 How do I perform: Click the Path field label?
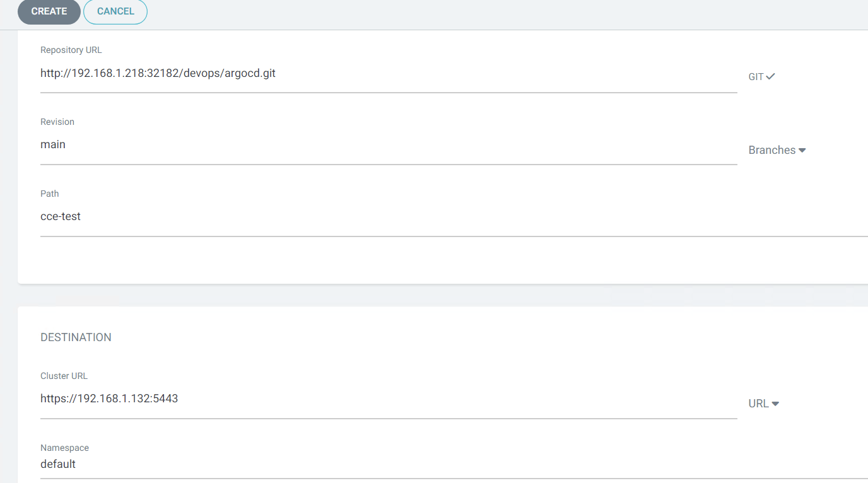pyautogui.click(x=50, y=194)
